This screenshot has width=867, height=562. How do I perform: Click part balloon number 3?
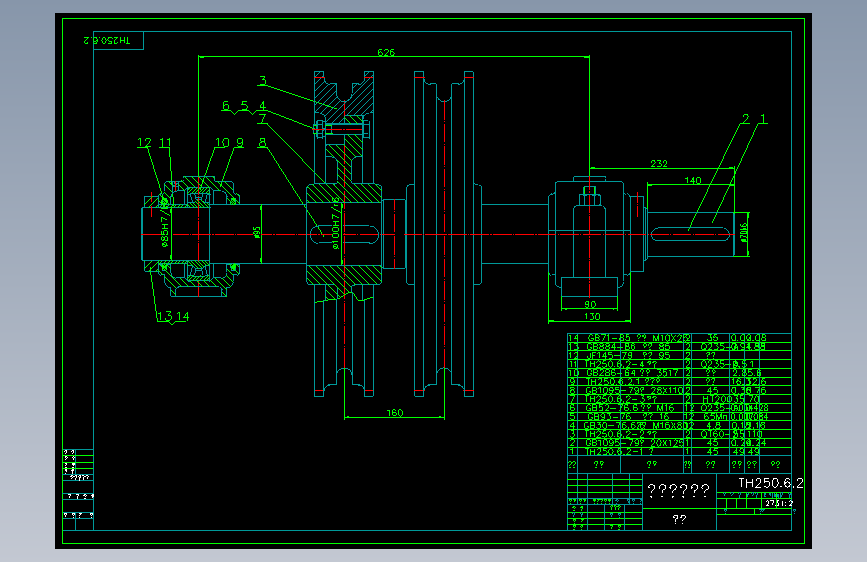point(263,81)
